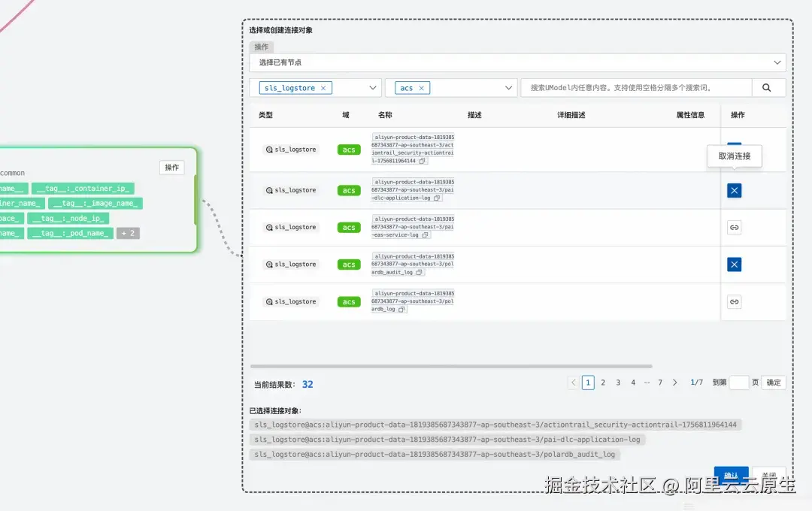Click the __tag__:_pod_name_ tag
Image resolution: width=812 pixels, height=511 pixels.
point(71,234)
